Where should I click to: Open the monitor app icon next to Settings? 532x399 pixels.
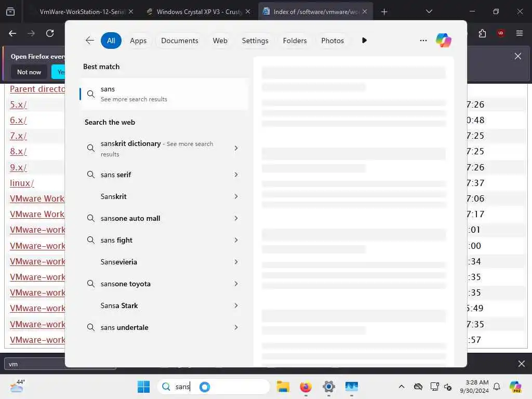352,387
